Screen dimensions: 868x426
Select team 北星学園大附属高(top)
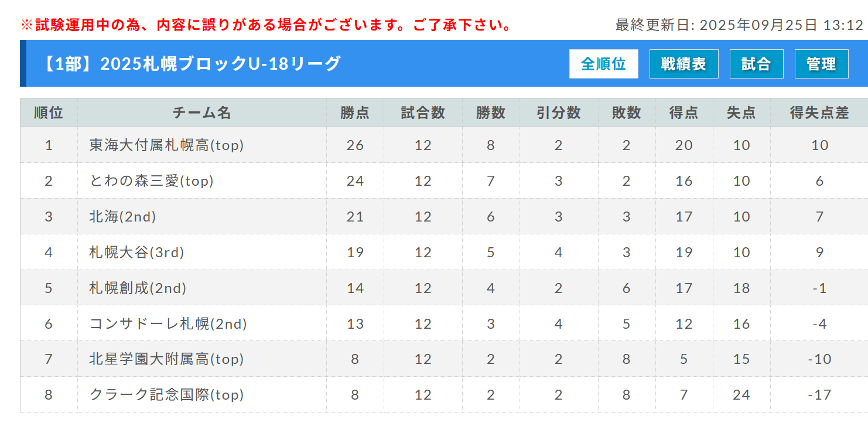[x=166, y=359]
